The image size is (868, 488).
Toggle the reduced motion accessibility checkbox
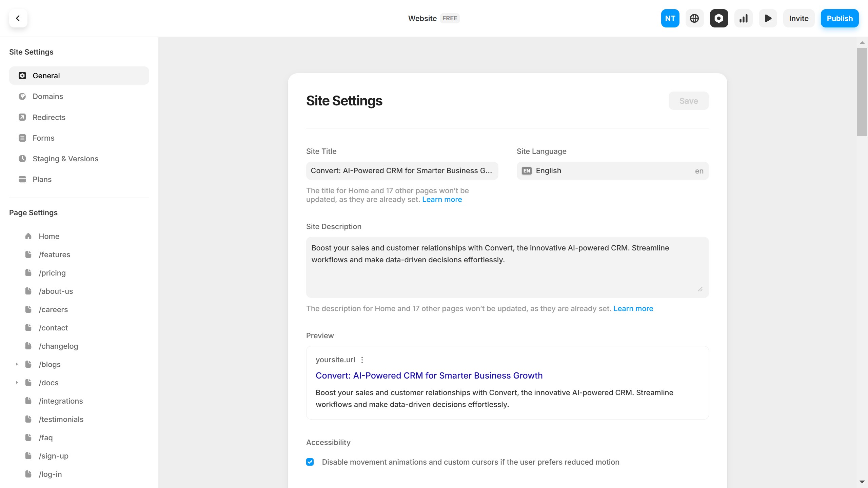(x=310, y=462)
